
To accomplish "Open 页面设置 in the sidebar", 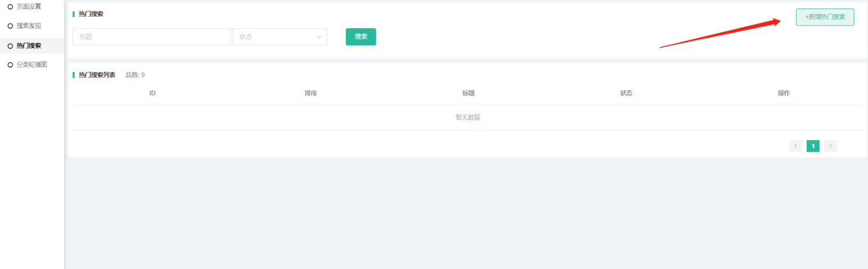I will pos(29,7).
